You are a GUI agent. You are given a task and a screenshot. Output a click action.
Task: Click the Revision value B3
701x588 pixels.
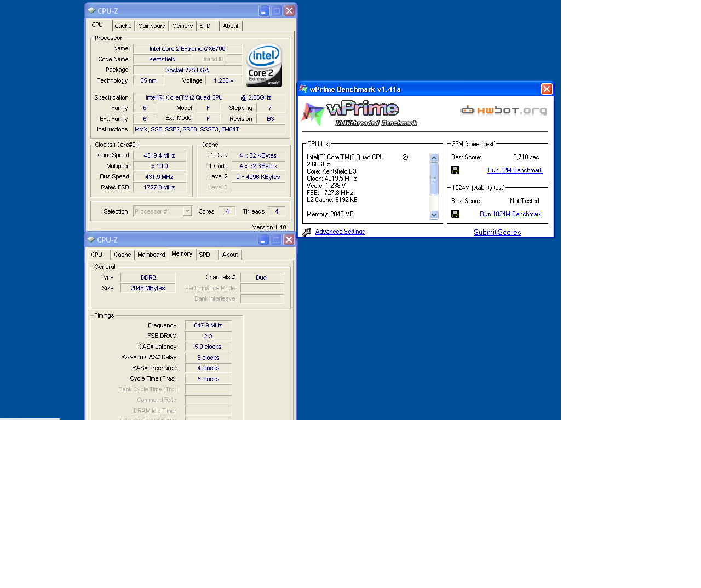[x=271, y=119]
